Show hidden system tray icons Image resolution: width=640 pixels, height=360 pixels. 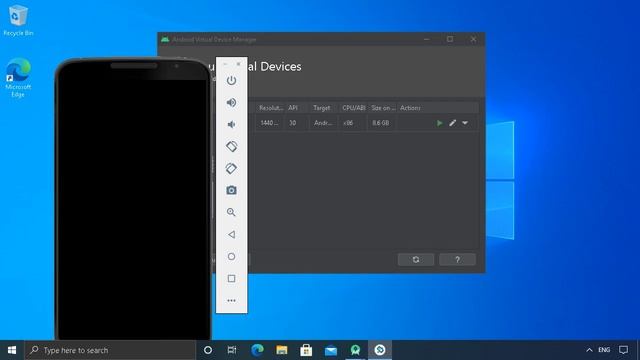589,350
